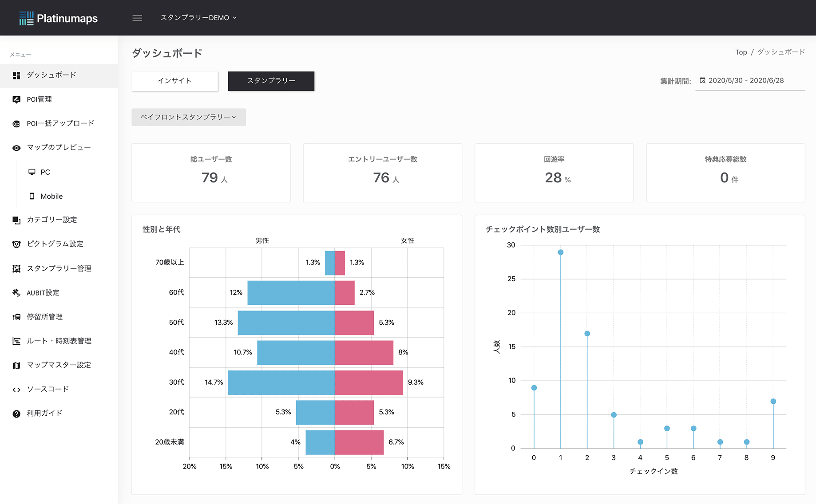Viewport: 816px width, 504px height.
Task: Go to スタンプラリー管理 in sidebar
Action: pyautogui.click(x=59, y=268)
